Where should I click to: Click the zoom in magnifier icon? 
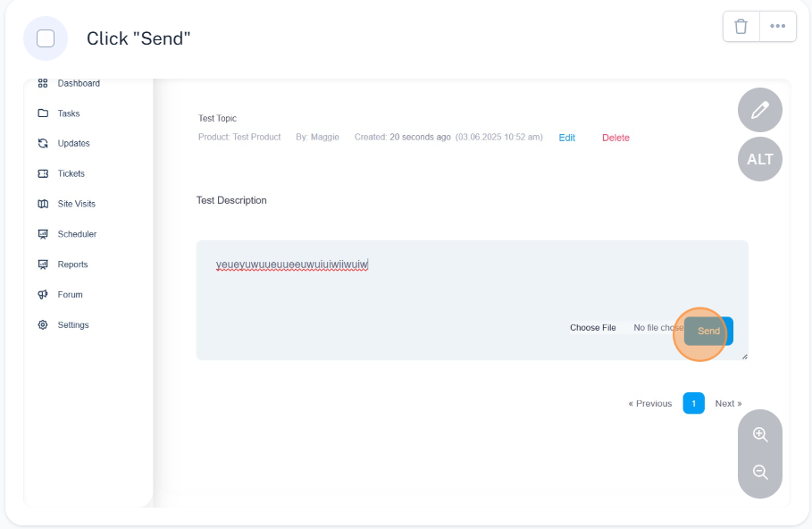(x=760, y=434)
